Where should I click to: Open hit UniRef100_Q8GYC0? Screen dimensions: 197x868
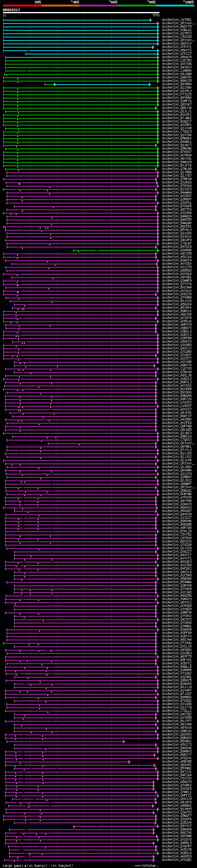pos(177,43)
